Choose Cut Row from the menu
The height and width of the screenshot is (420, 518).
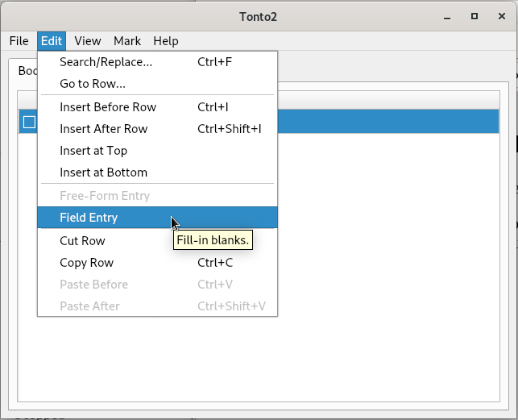point(82,241)
